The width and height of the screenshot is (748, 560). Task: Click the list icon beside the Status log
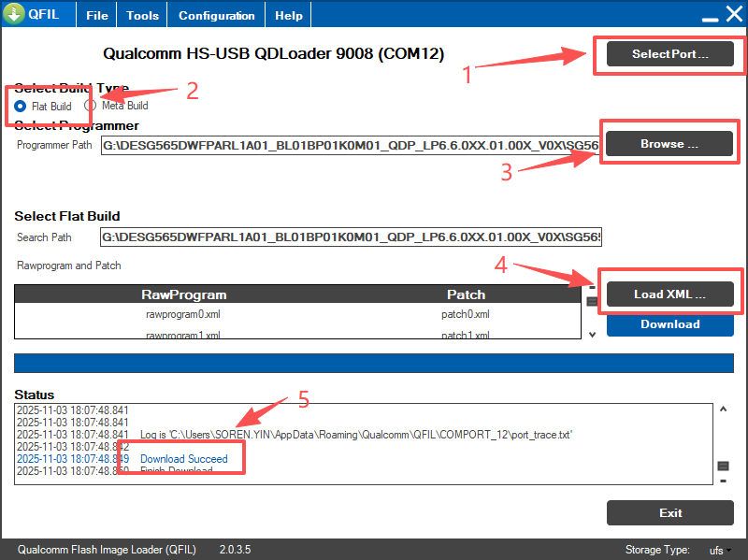click(x=723, y=466)
